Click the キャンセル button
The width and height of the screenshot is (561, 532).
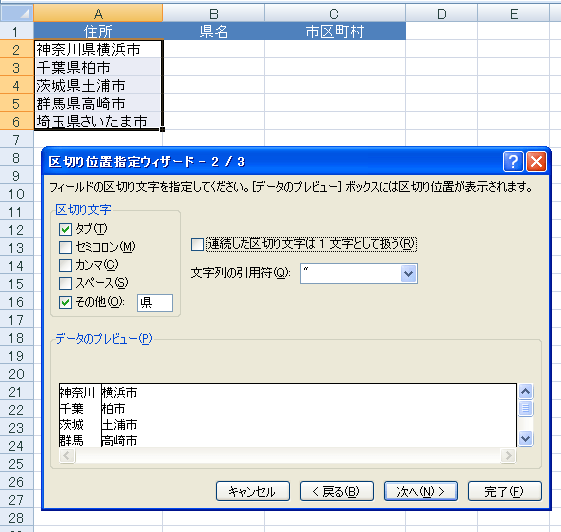point(253,491)
